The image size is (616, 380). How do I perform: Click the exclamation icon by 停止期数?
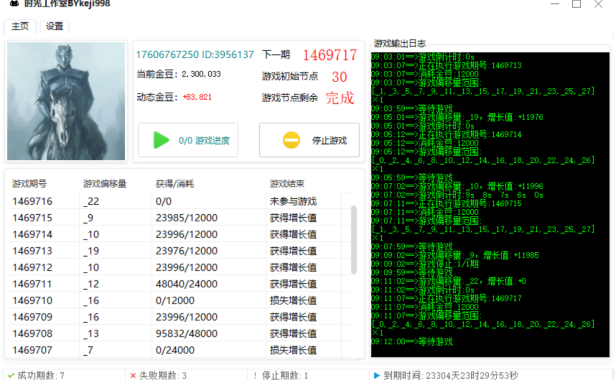pyautogui.click(x=255, y=375)
